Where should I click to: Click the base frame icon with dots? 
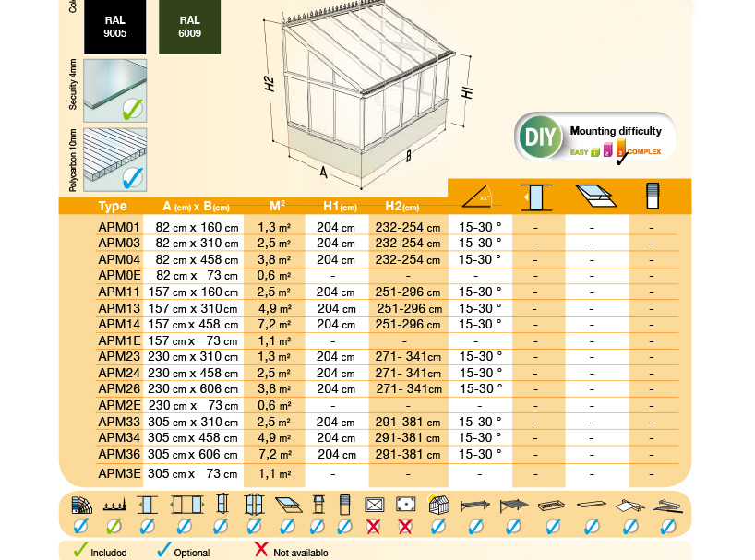pyautogui.click(x=405, y=505)
